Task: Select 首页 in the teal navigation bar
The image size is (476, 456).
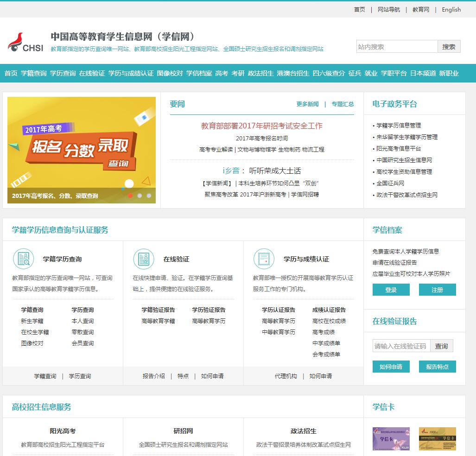Action: click(x=11, y=73)
